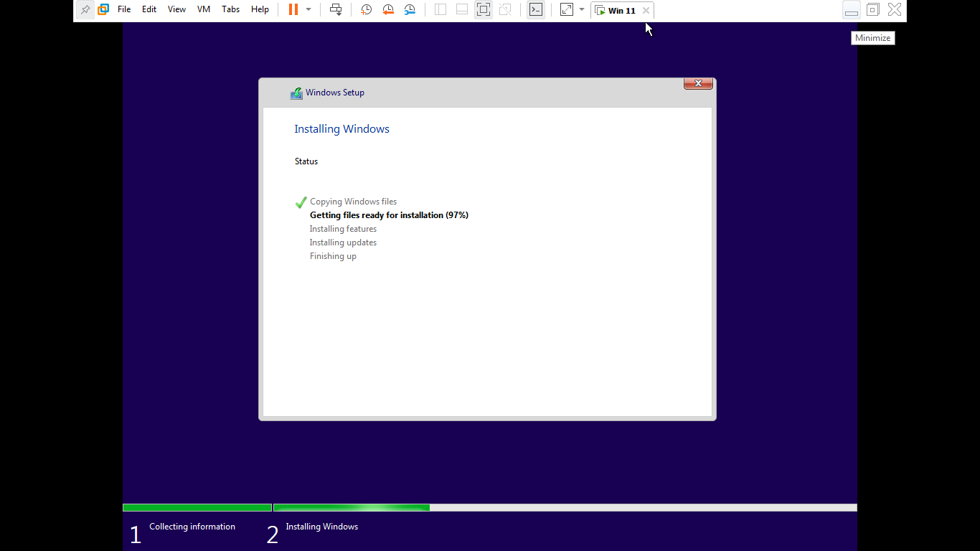Click the Unity mode icon

pyautogui.click(x=505, y=10)
